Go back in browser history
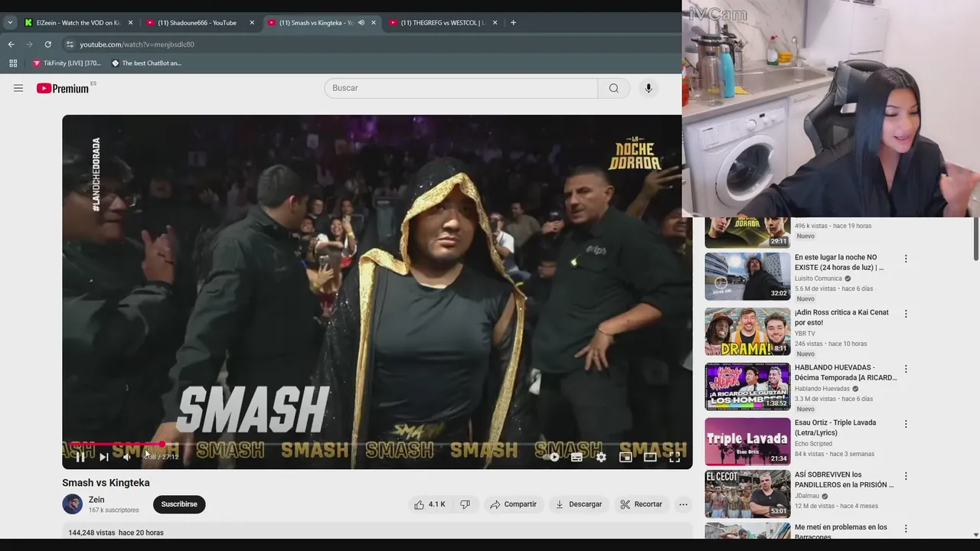This screenshot has height=551, width=980. (x=11, y=44)
